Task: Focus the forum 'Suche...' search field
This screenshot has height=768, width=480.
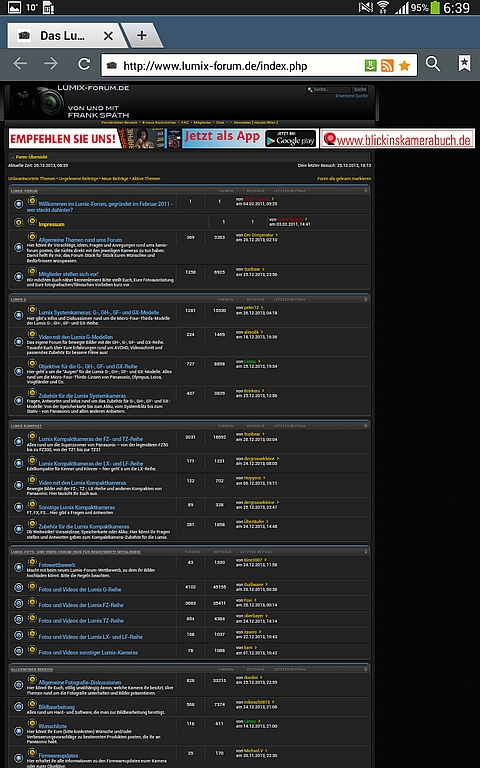Action: [329, 90]
